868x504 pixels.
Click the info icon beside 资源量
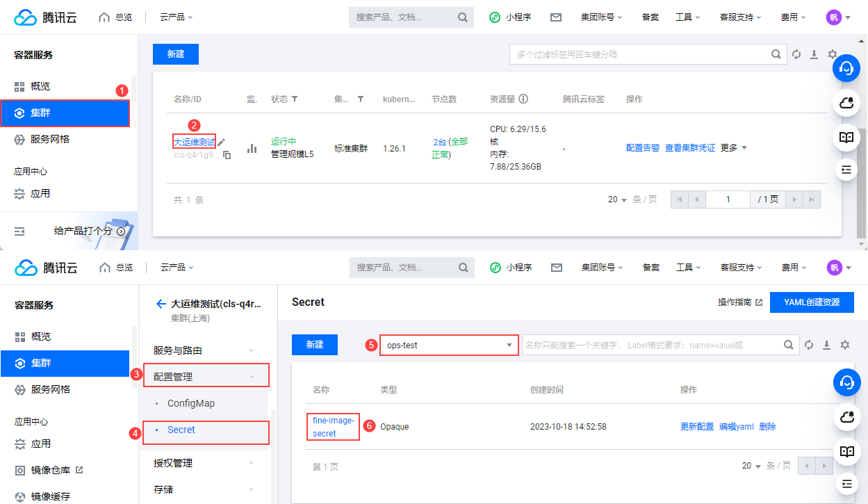524,99
